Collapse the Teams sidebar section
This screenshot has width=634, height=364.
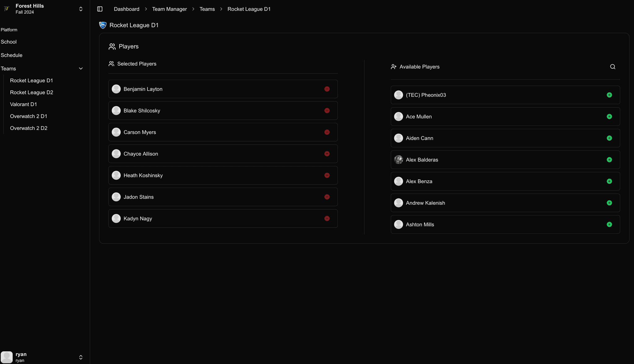81,69
